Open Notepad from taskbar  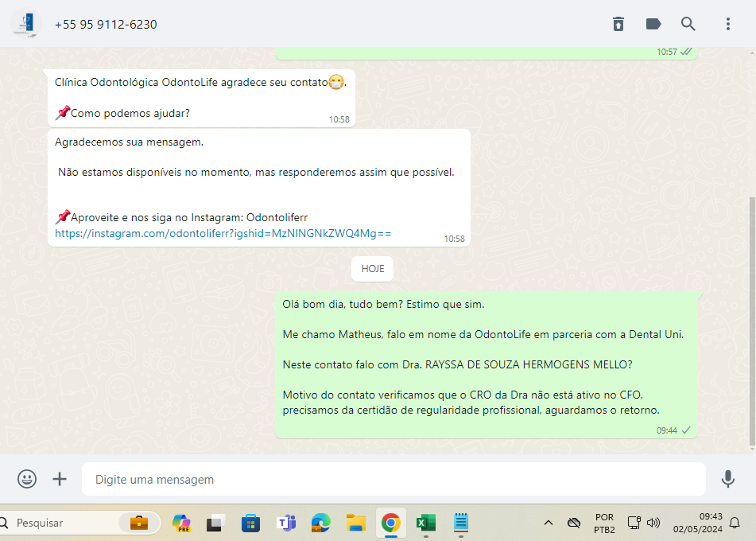(461, 523)
